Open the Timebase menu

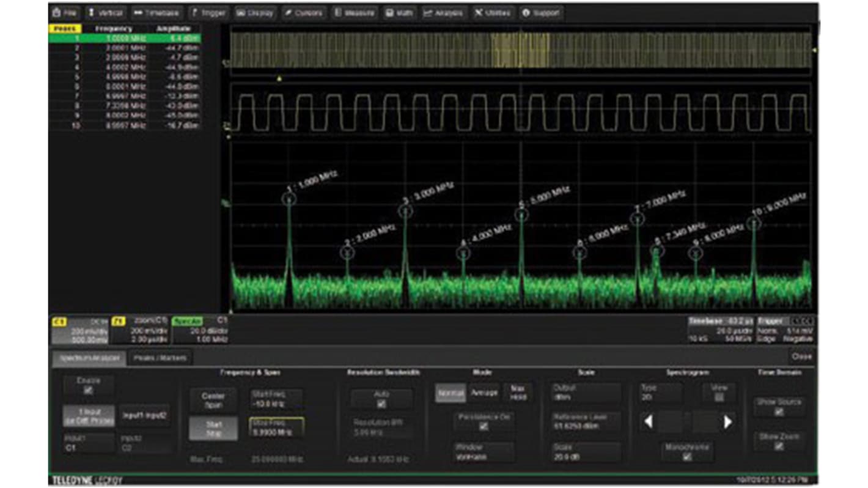coord(156,12)
